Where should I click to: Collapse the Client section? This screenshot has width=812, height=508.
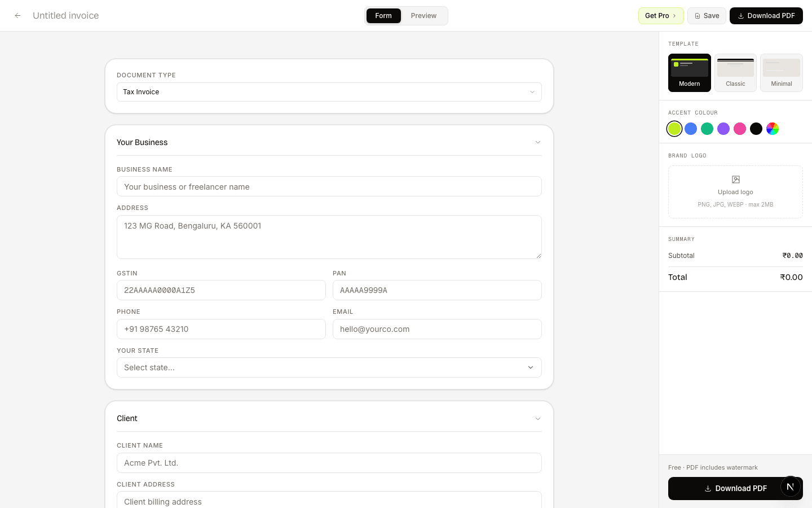329,418
